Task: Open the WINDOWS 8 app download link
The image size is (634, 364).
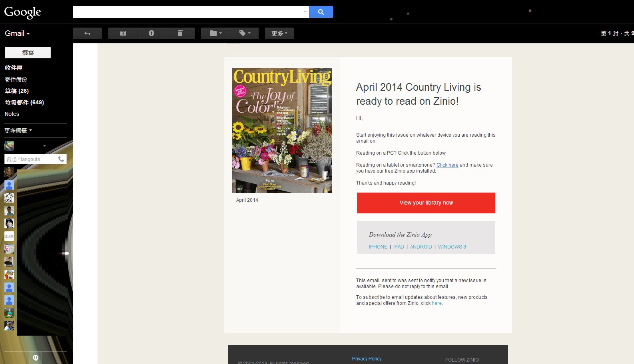Action: coord(452,247)
